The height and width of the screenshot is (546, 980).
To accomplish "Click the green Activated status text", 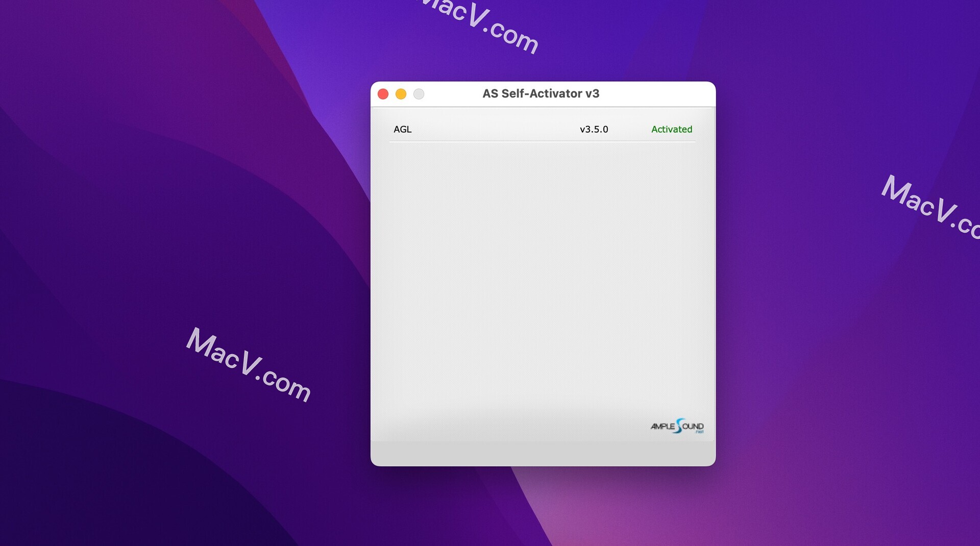I will [x=672, y=129].
